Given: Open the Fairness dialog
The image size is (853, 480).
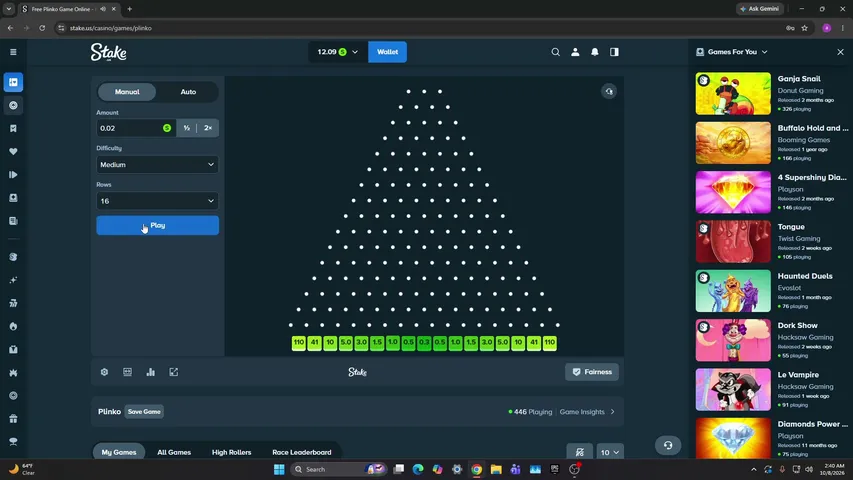Looking at the screenshot, I should point(592,372).
